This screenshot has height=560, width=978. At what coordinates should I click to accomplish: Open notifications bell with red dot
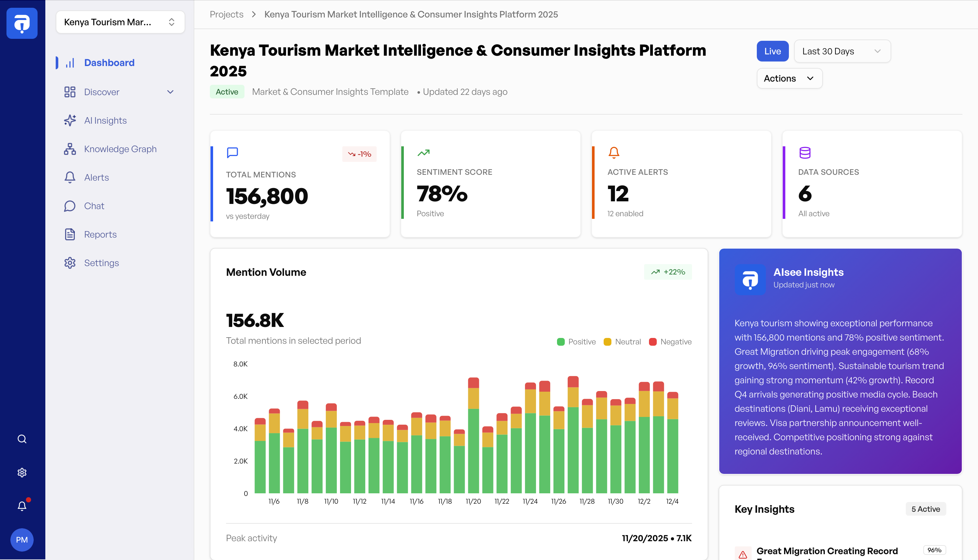click(x=22, y=506)
